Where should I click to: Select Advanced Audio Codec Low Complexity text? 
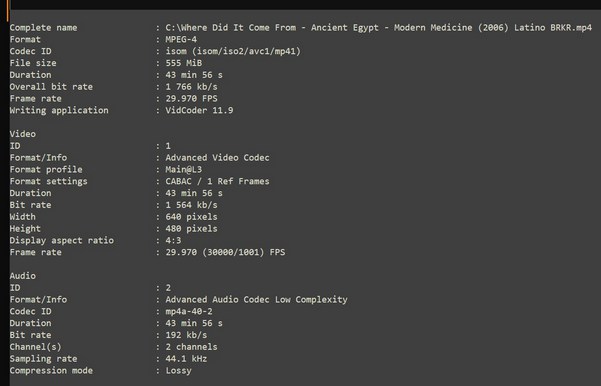click(256, 300)
